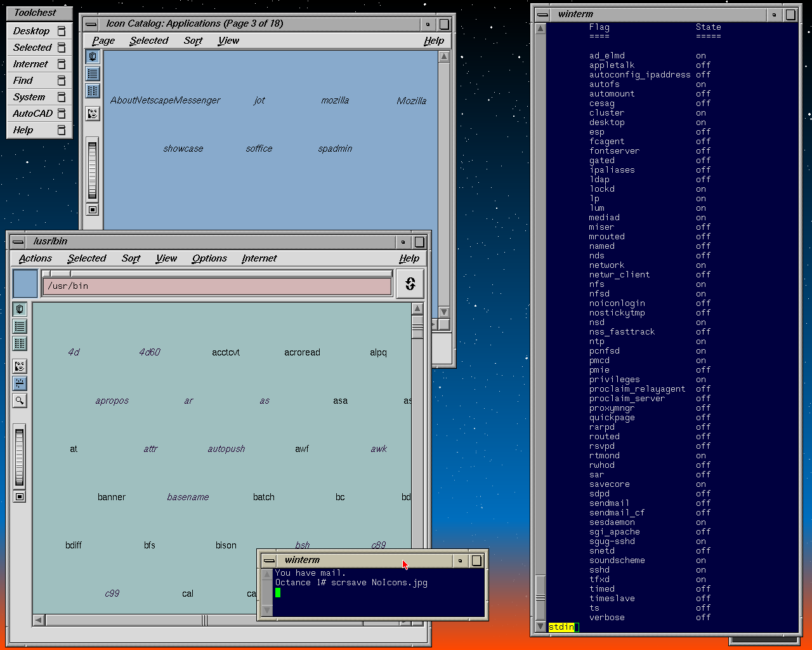812x650 pixels.
Task: Select the mozilla item in Icon Catalog
Action: coord(335,100)
